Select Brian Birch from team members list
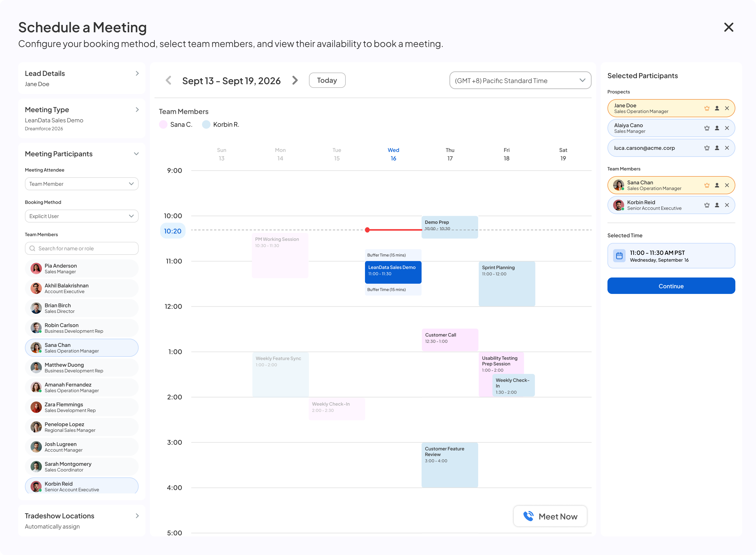 81,308
